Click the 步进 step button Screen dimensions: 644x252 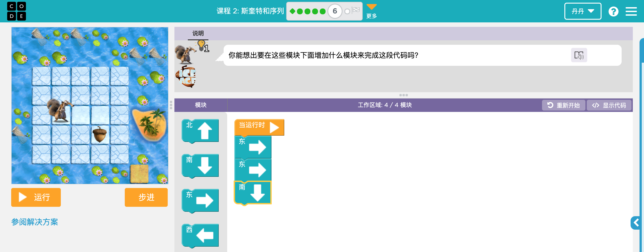(146, 197)
